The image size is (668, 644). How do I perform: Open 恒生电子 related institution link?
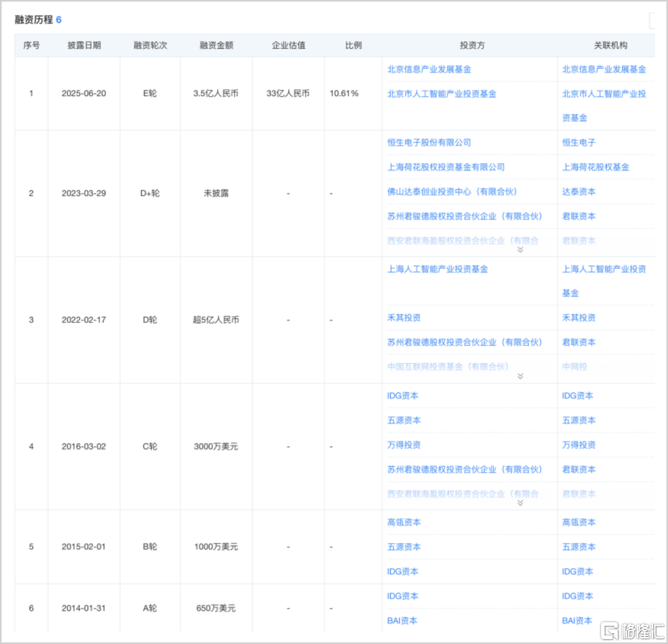coord(579,142)
